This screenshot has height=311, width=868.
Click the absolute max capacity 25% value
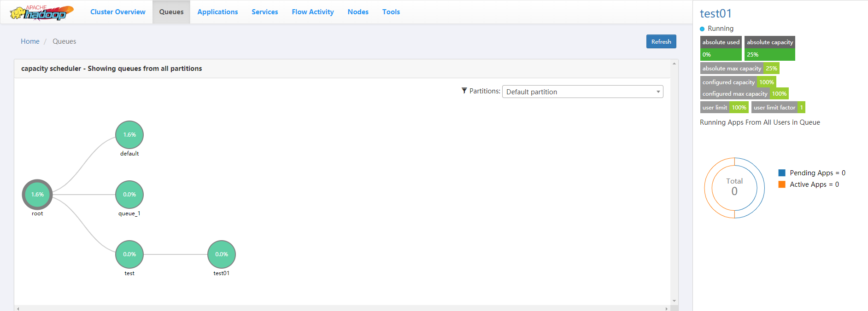(771, 68)
